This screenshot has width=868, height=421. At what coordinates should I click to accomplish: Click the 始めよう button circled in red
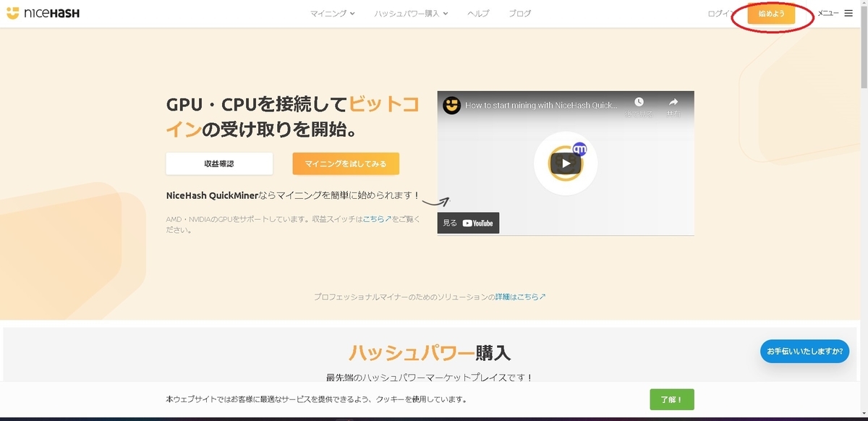770,14
